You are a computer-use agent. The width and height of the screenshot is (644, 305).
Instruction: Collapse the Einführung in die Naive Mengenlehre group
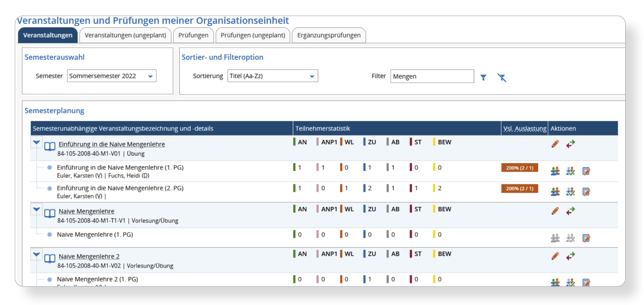click(x=36, y=143)
